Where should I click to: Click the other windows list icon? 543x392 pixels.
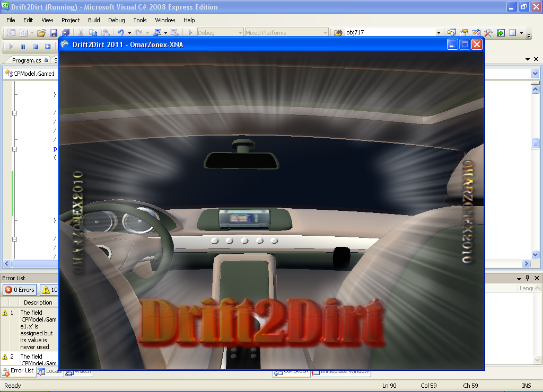click(513, 32)
